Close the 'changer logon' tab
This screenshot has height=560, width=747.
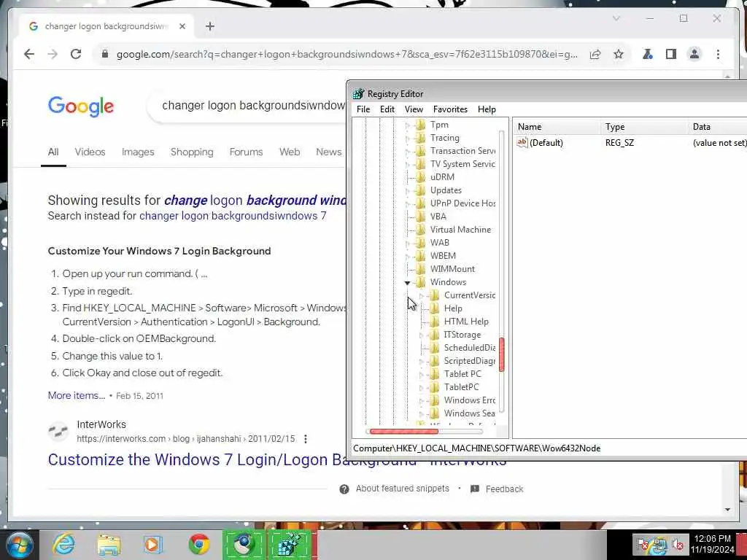(182, 26)
